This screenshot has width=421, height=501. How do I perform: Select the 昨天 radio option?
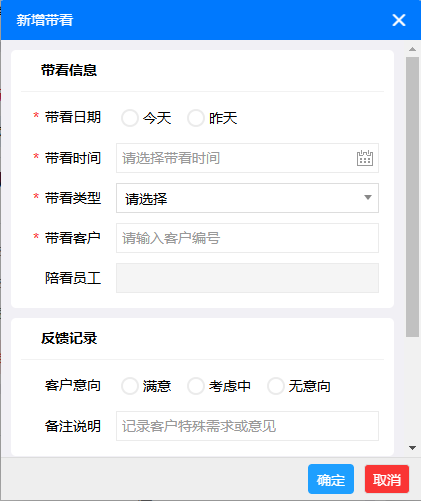(x=196, y=118)
